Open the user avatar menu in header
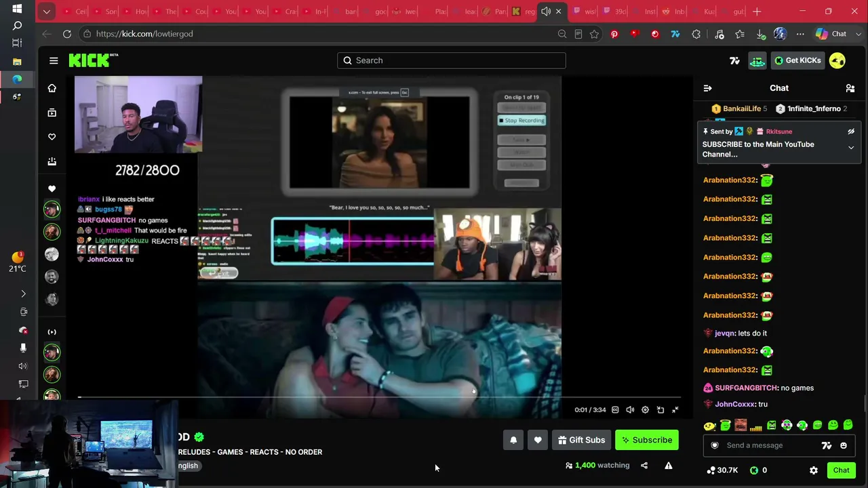This screenshot has width=868, height=488. pyautogui.click(x=837, y=60)
